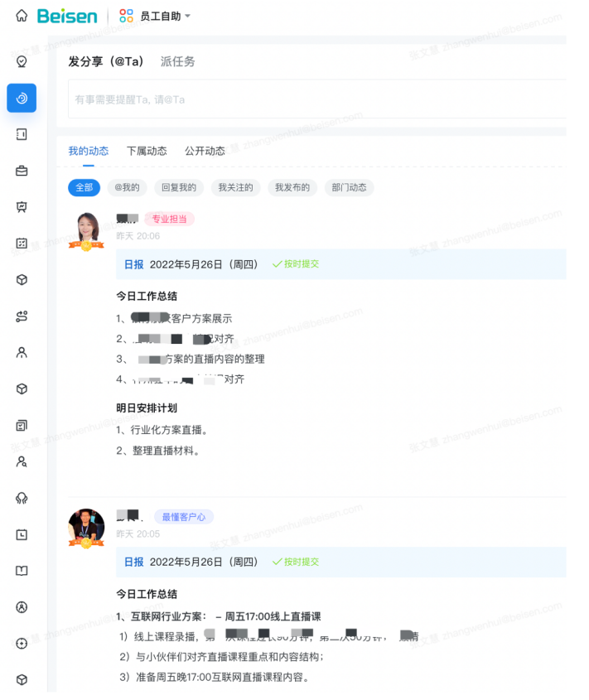Filter feed by @我的
The image size is (589, 700).
tap(127, 187)
